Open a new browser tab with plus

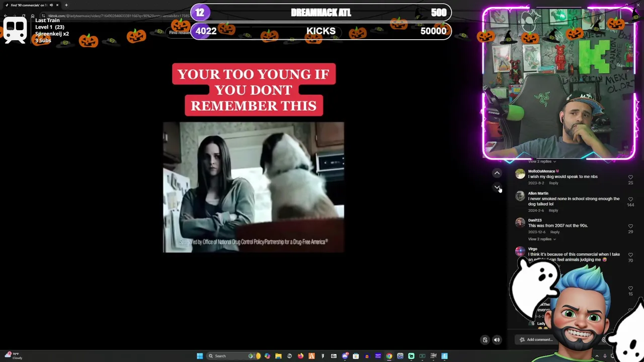pyautogui.click(x=66, y=5)
